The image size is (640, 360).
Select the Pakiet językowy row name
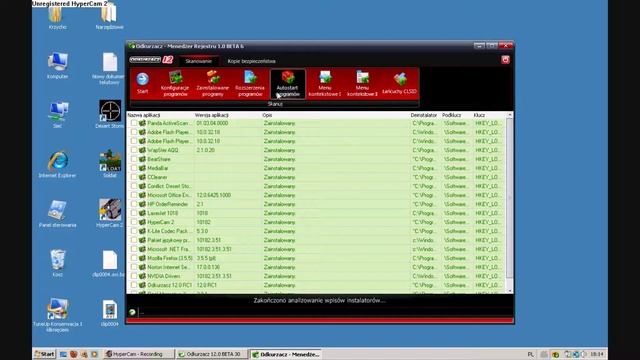(x=168, y=240)
